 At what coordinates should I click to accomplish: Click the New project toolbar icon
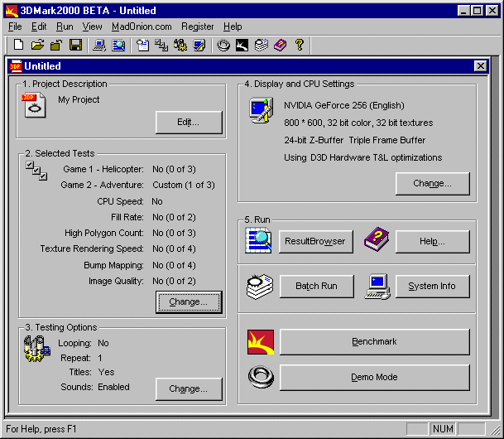click(x=19, y=45)
